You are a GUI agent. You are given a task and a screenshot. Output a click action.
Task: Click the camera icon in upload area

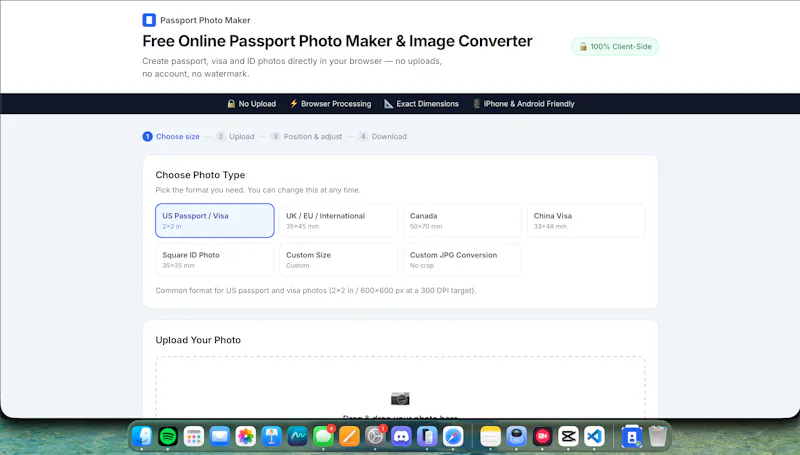click(400, 398)
